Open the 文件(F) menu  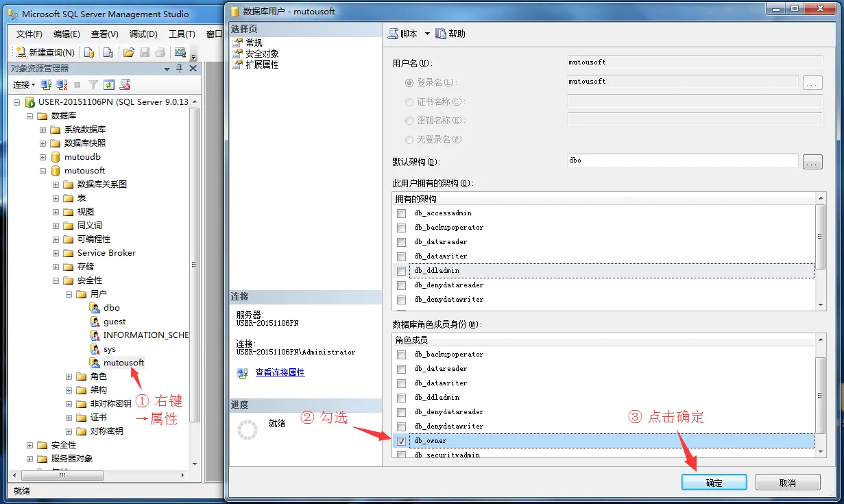[29, 34]
